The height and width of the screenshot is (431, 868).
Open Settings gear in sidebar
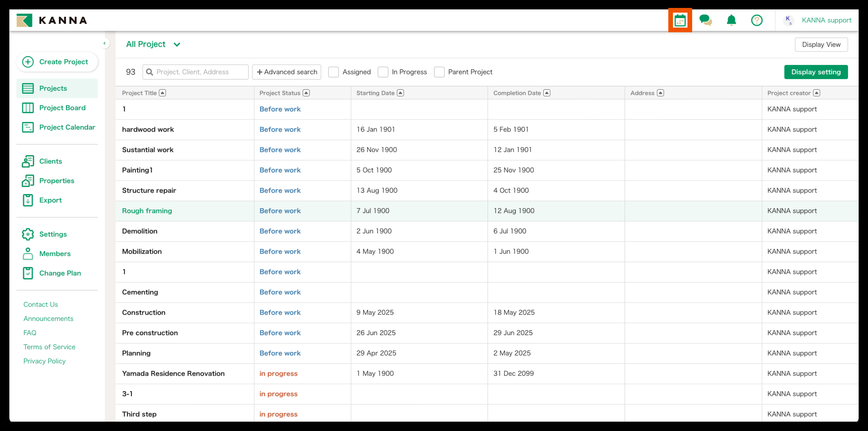28,234
